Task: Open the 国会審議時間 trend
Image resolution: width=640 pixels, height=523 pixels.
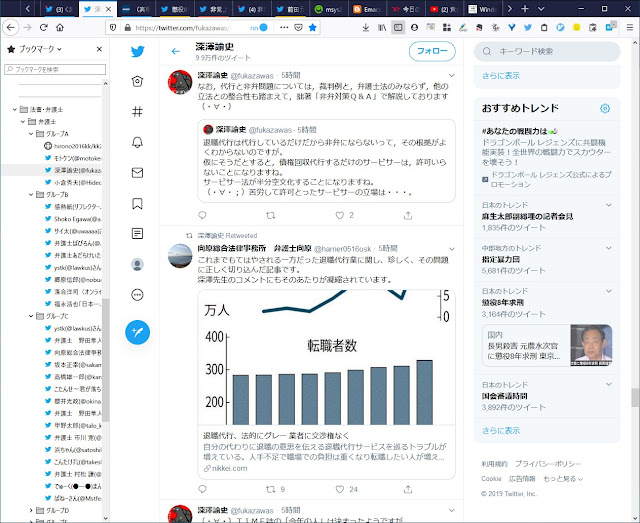Action: [x=505, y=396]
